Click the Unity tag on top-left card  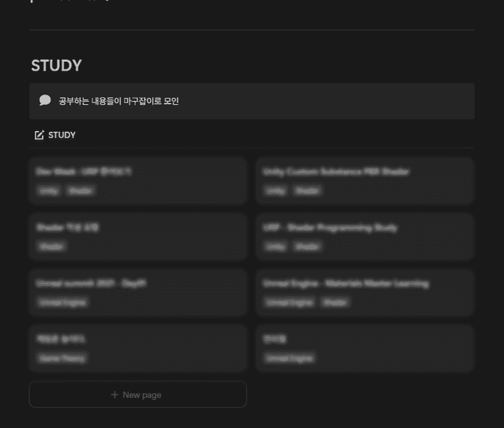click(x=48, y=191)
